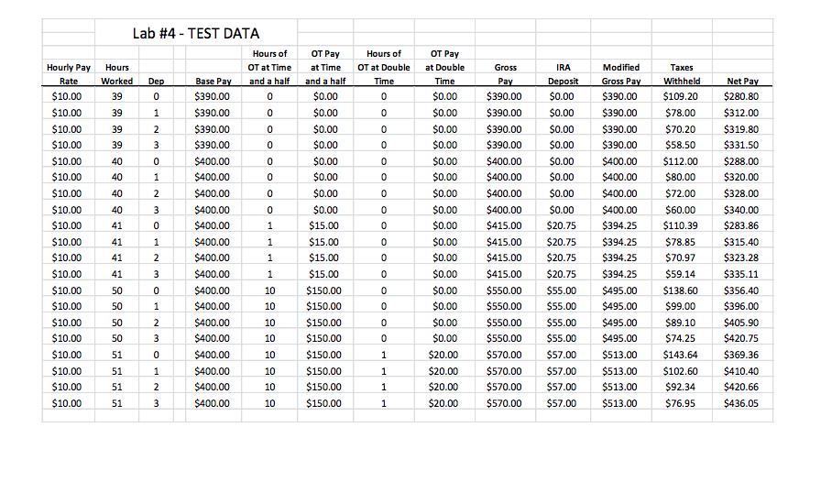Viewport: 821px width, 504px height.
Task: Click the $328.00 net pay cell
Action: pos(741,193)
